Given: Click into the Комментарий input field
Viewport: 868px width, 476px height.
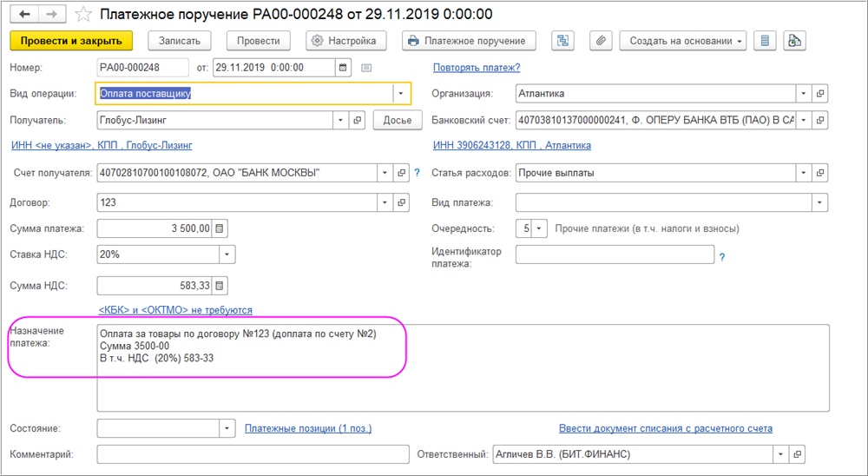Looking at the screenshot, I should (252, 454).
